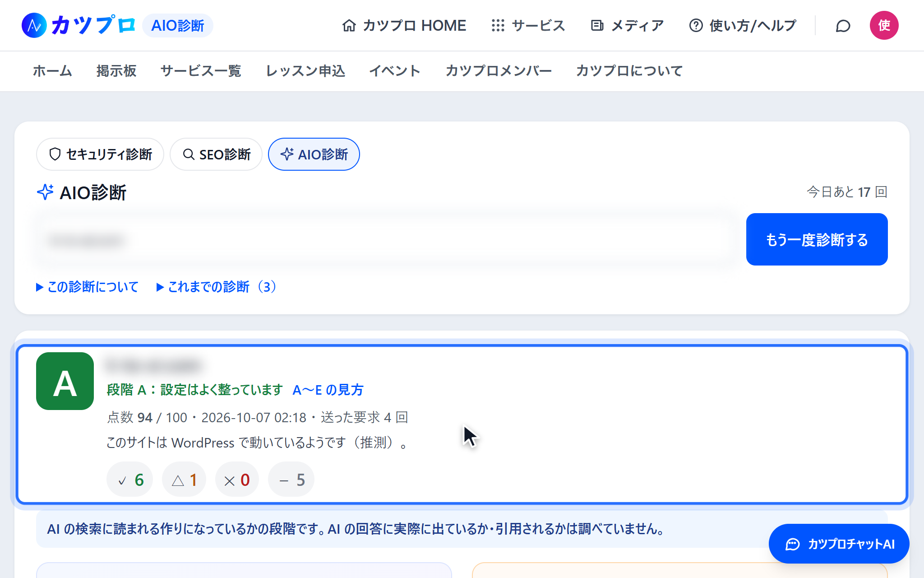
Task: Open 使い方/ヘルプ in the header
Action: pyautogui.click(x=743, y=25)
